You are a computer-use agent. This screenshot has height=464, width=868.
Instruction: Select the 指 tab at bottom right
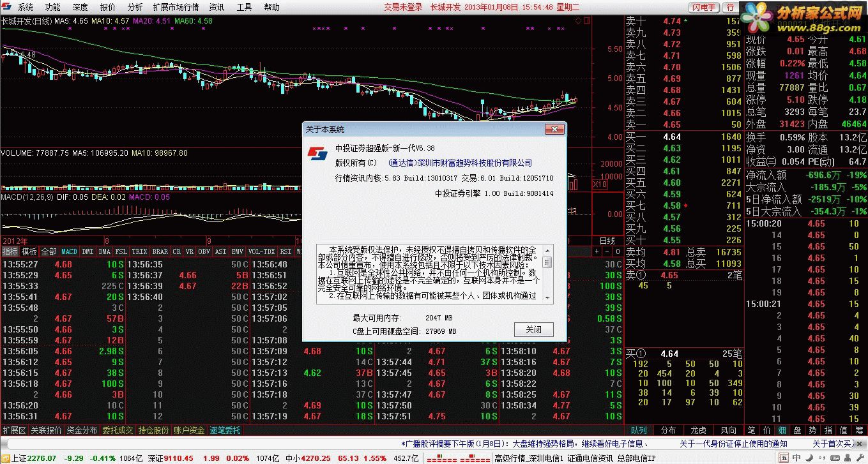tap(828, 431)
